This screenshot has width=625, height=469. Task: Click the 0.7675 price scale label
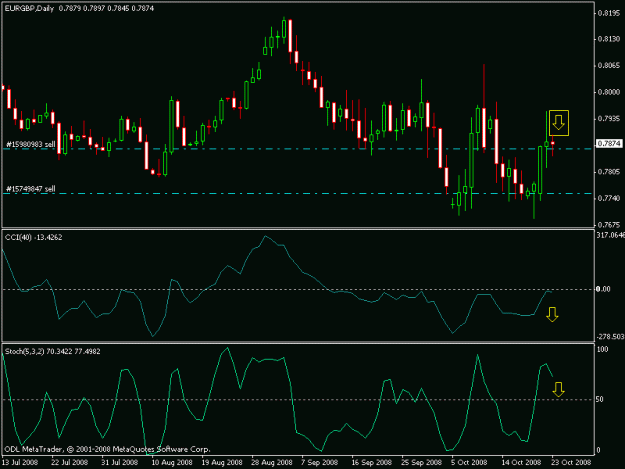coord(609,225)
